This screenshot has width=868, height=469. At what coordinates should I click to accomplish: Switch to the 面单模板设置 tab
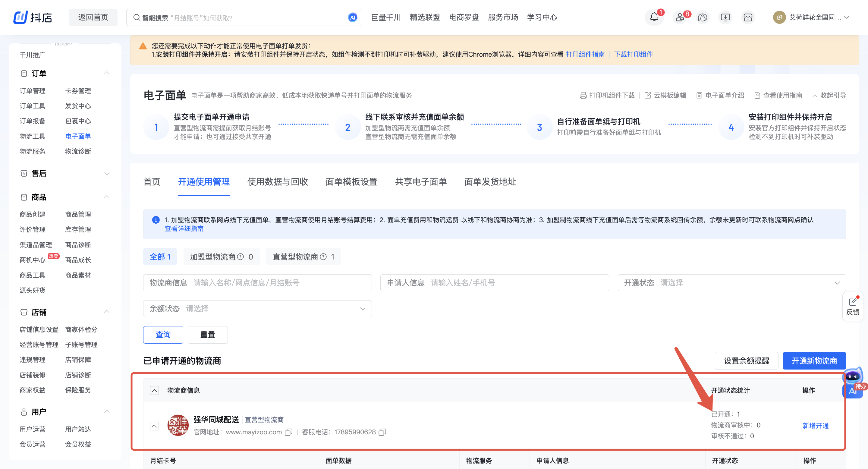pos(351,182)
